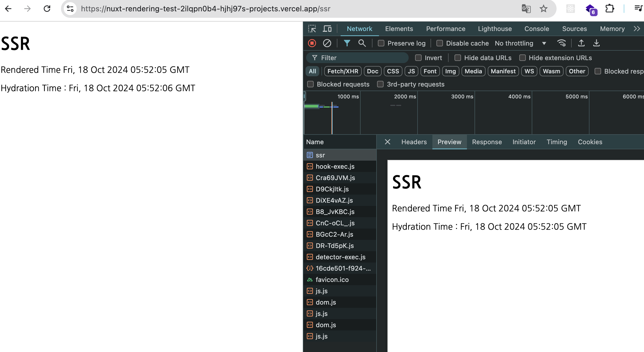Filter requests by Media type
This screenshot has height=352, width=644.
pyautogui.click(x=473, y=71)
